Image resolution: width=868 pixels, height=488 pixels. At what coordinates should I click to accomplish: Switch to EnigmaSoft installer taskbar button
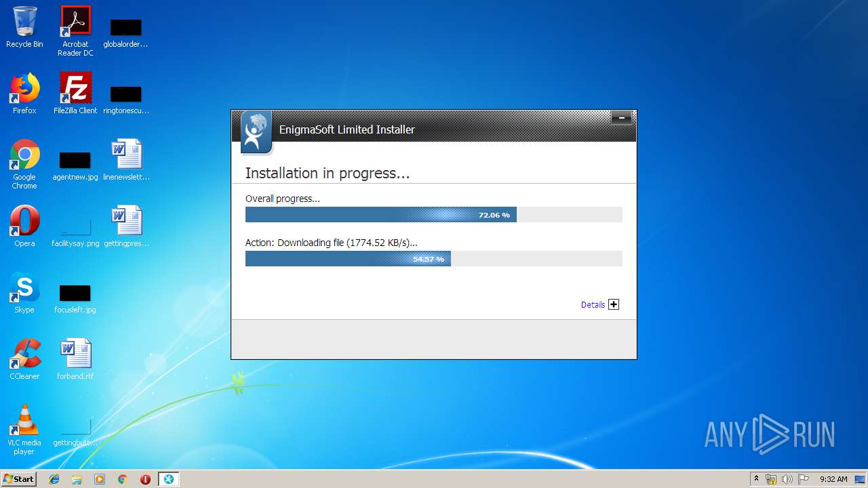169,479
